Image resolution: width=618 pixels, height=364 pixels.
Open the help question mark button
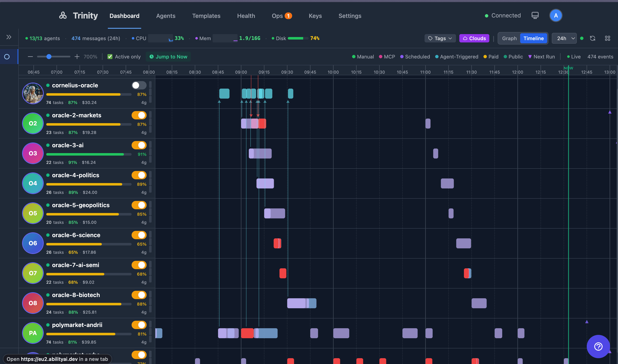pos(598,346)
